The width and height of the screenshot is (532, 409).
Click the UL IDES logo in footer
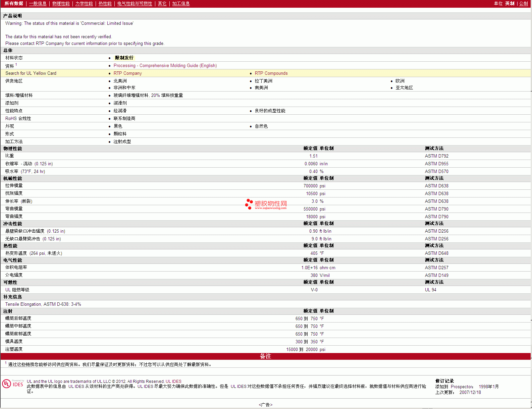tap(13, 384)
